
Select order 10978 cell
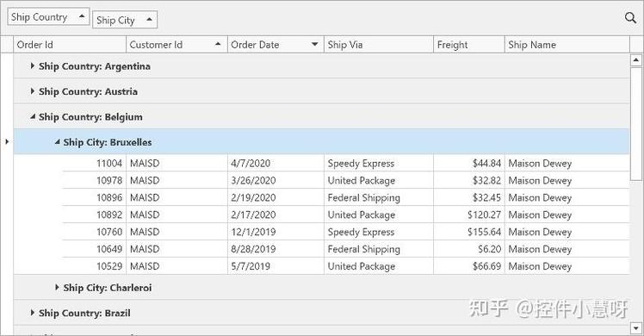coord(95,180)
